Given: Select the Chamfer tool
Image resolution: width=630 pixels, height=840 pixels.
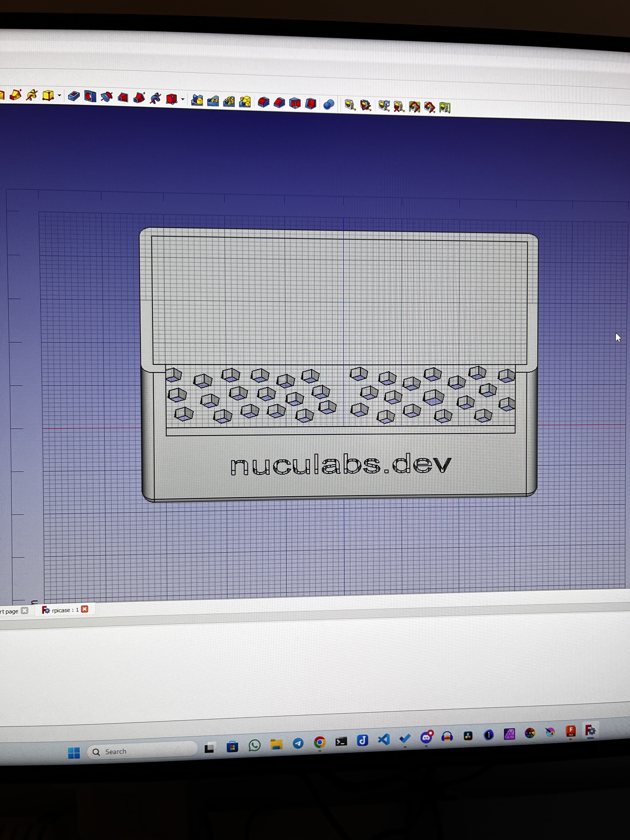Looking at the screenshot, I should coord(279,102).
